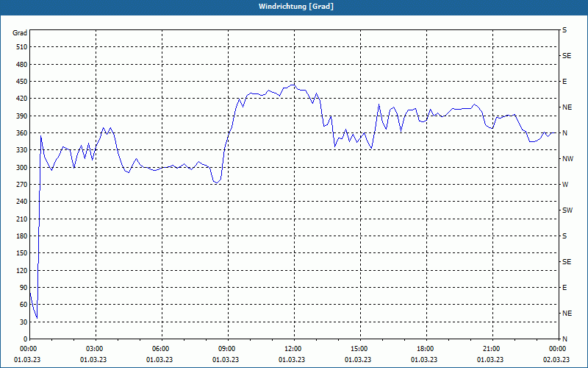The height and width of the screenshot is (368, 588).
Task: Click the SW compass label
Action: point(567,210)
